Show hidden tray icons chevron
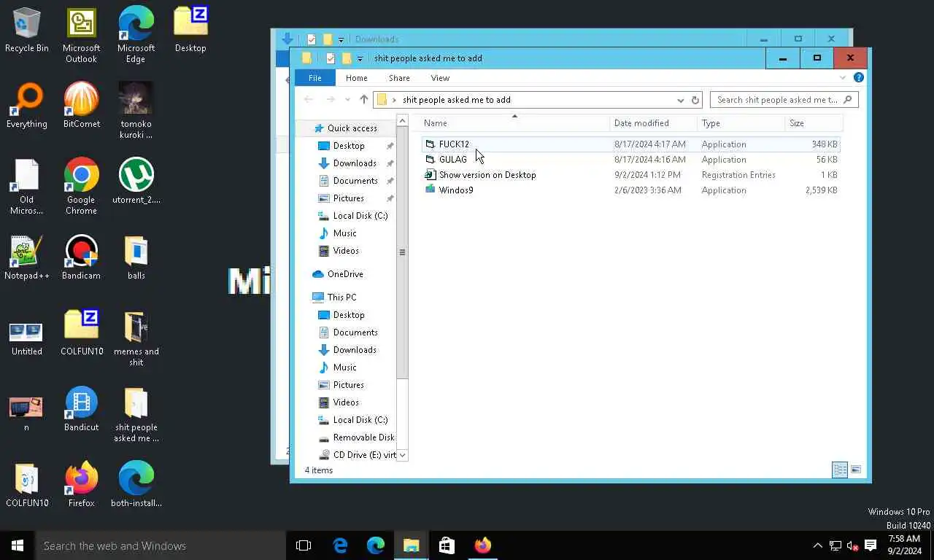This screenshot has height=560, width=934. tap(818, 545)
